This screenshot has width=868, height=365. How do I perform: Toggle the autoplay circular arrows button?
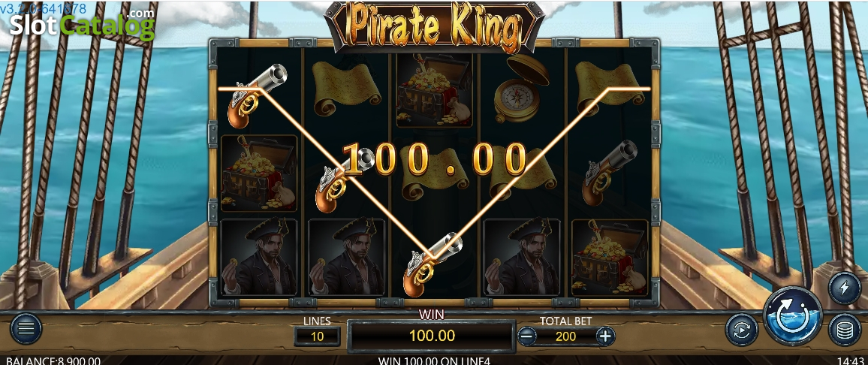pyautogui.click(x=741, y=330)
